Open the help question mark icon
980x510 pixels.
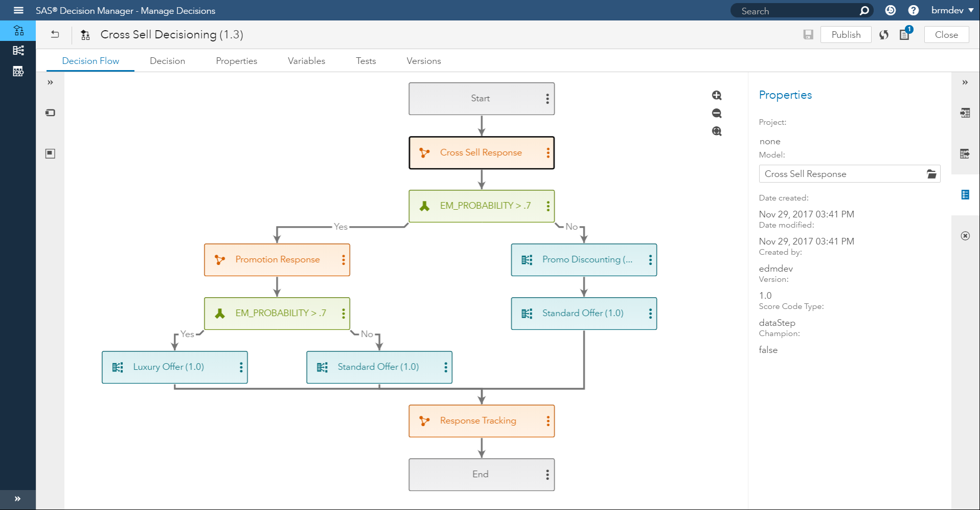(x=913, y=10)
